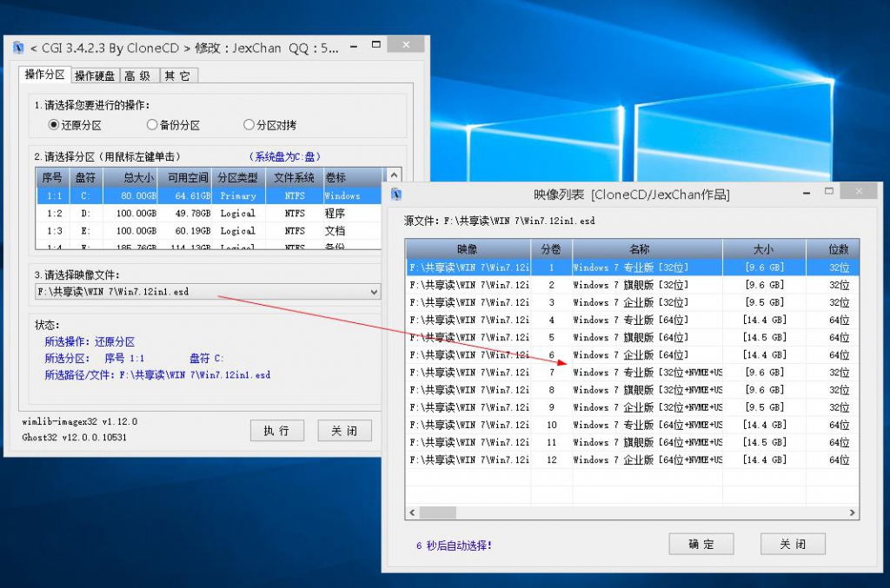Expand the image file path dropdown
890x588 pixels.
(x=374, y=292)
